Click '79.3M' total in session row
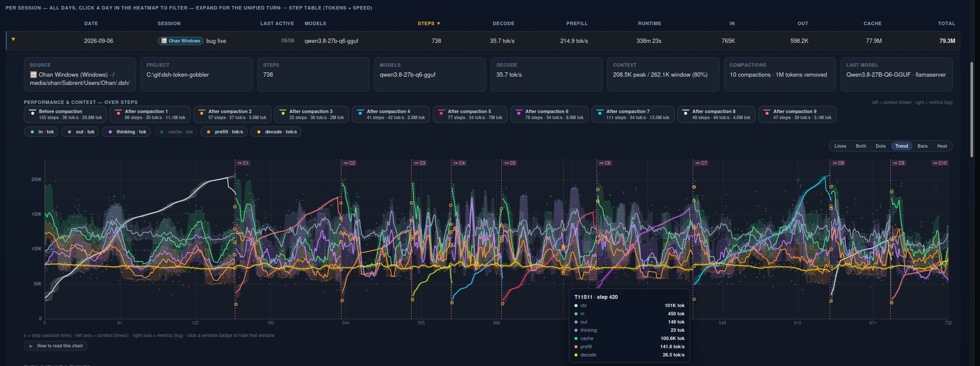Image resolution: width=980 pixels, height=366 pixels. [x=947, y=41]
